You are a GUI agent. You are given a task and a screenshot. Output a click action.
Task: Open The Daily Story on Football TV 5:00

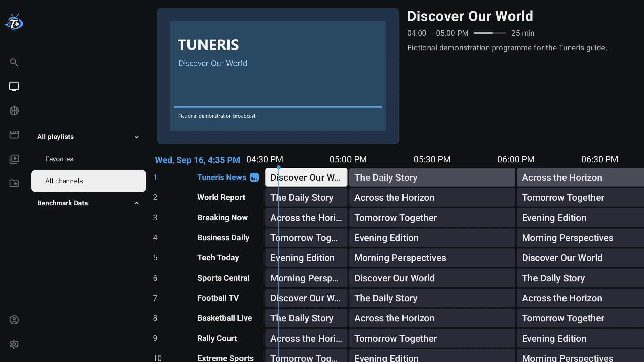click(x=432, y=298)
